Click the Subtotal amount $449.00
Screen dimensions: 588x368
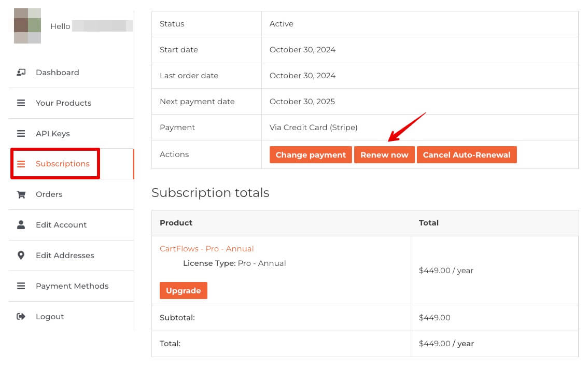coord(434,318)
